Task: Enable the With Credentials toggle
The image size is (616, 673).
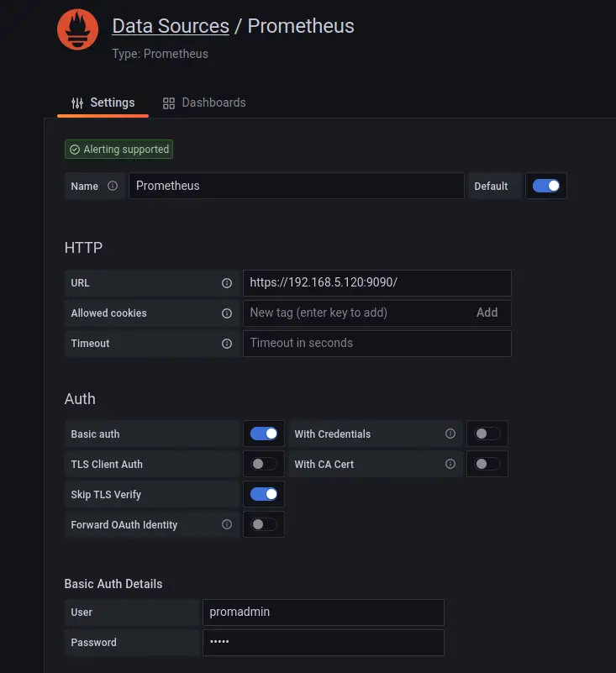Action: coord(487,434)
